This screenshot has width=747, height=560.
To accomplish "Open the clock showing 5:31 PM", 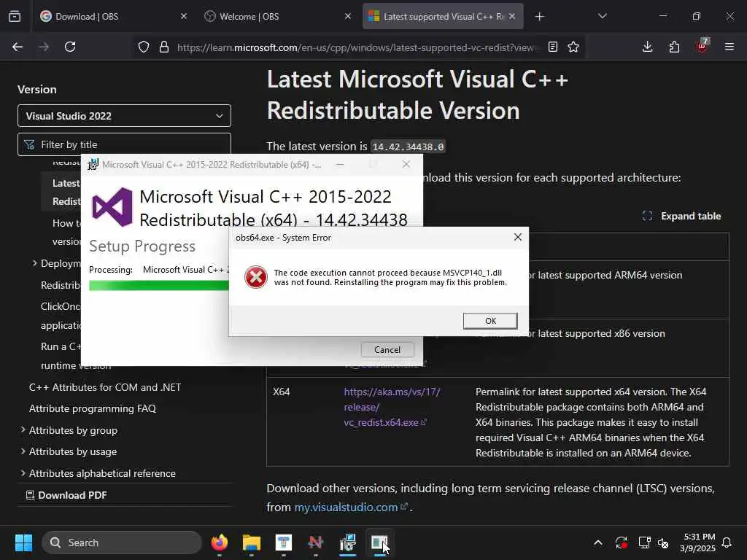I will coord(697,542).
